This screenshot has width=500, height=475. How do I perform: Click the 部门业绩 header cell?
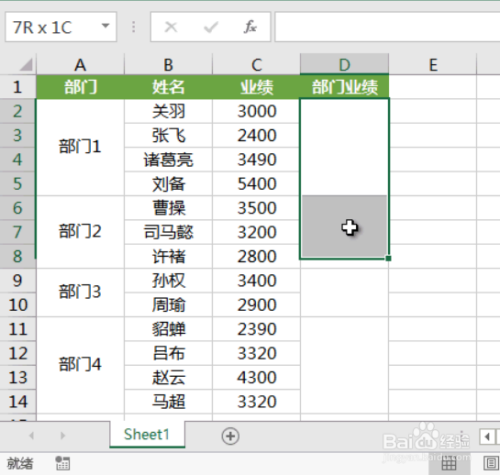pyautogui.click(x=344, y=87)
